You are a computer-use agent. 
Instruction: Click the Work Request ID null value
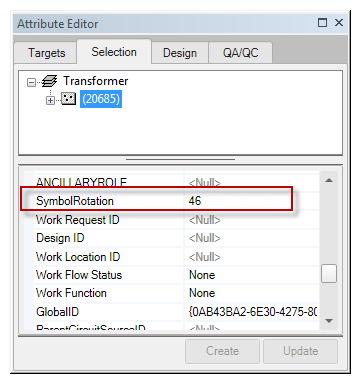coord(204,220)
